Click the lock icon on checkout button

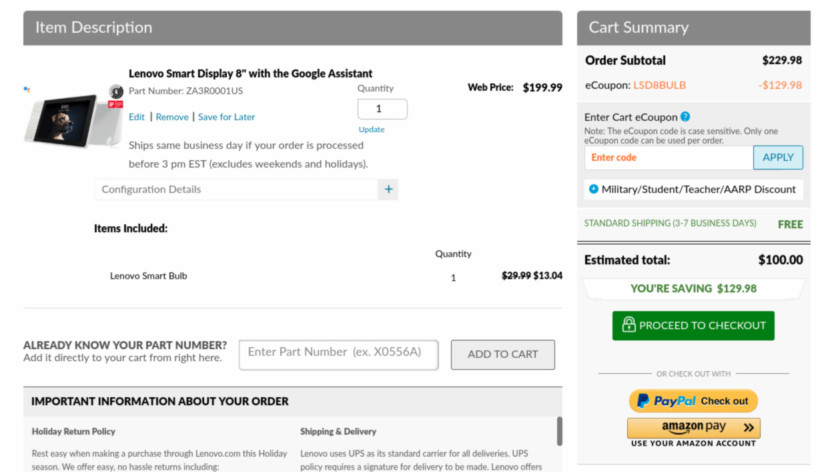click(628, 325)
